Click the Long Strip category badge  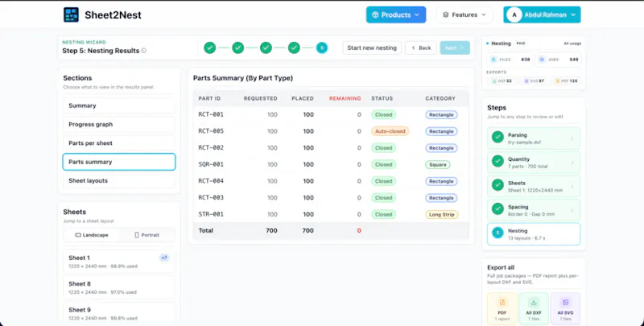tap(441, 214)
